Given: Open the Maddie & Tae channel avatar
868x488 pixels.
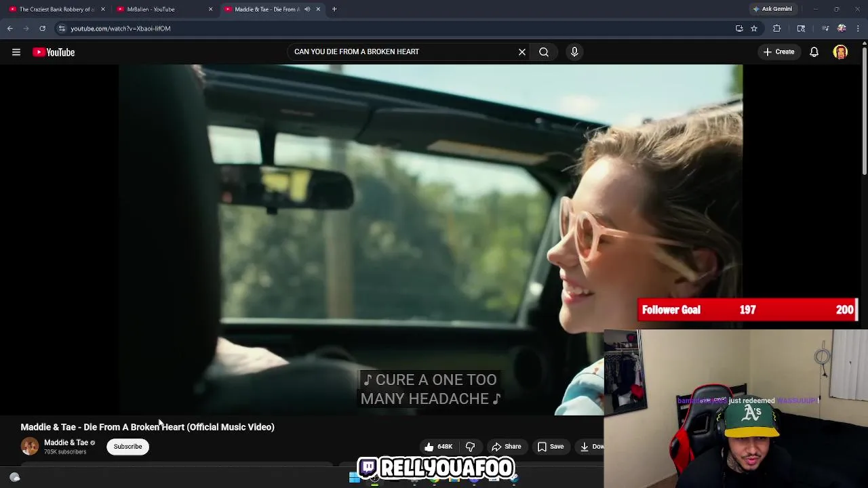Looking at the screenshot, I should (30, 447).
